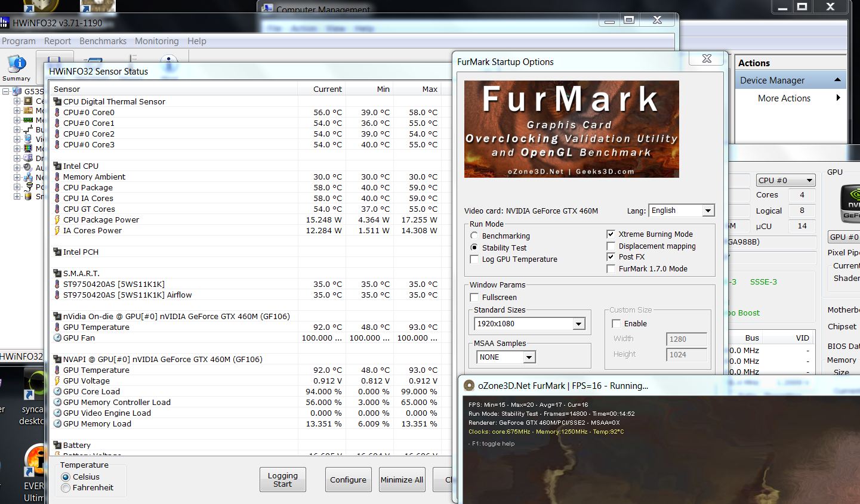The image size is (860, 504).
Task: Open the Help menu in HWiNFO32
Action: 196,41
